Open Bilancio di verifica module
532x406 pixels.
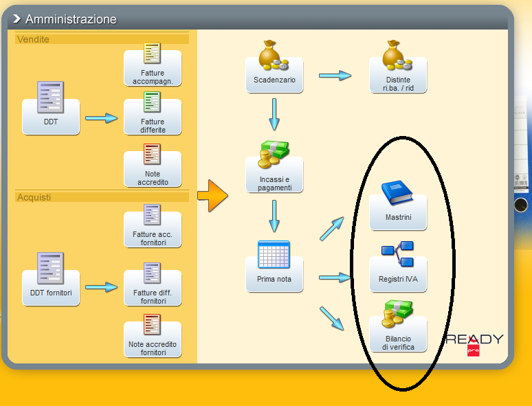tap(398, 326)
